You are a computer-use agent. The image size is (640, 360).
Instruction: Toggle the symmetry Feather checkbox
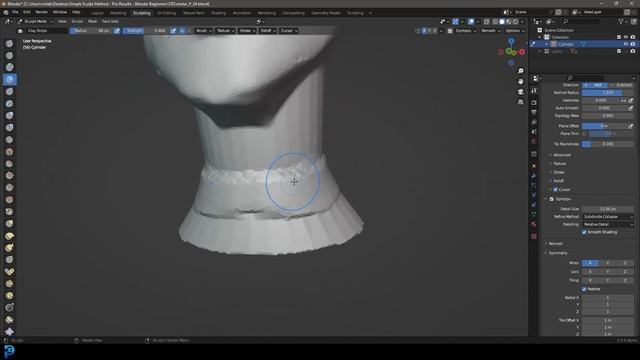(x=584, y=289)
